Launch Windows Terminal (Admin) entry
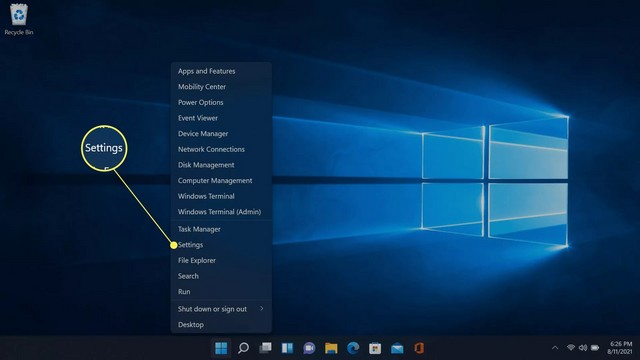The width and height of the screenshot is (640, 360). coord(221,212)
